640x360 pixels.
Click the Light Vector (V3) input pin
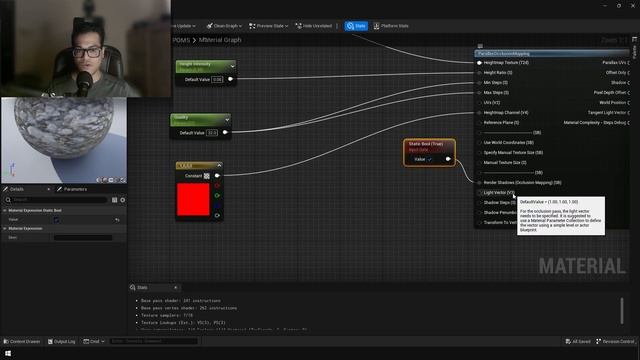click(479, 193)
